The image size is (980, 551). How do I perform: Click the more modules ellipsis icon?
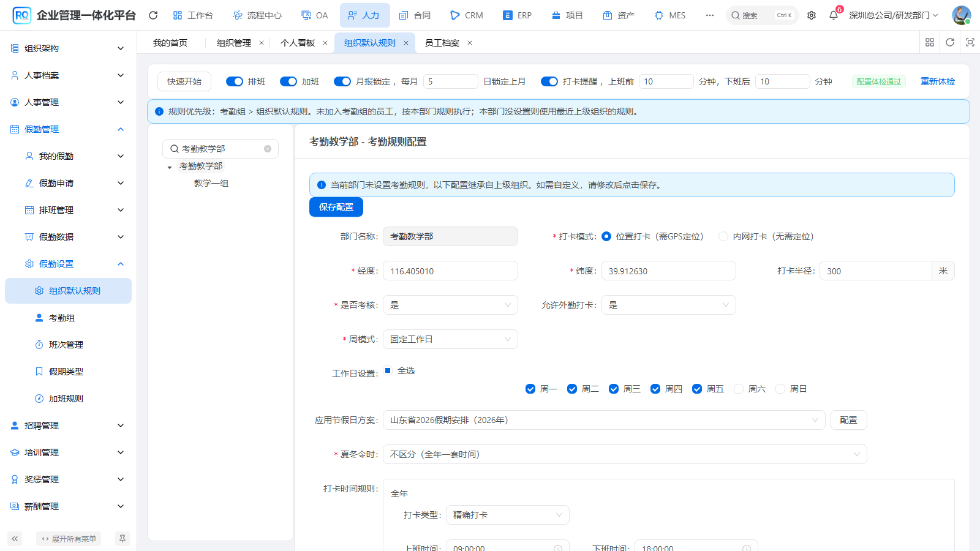tap(710, 15)
